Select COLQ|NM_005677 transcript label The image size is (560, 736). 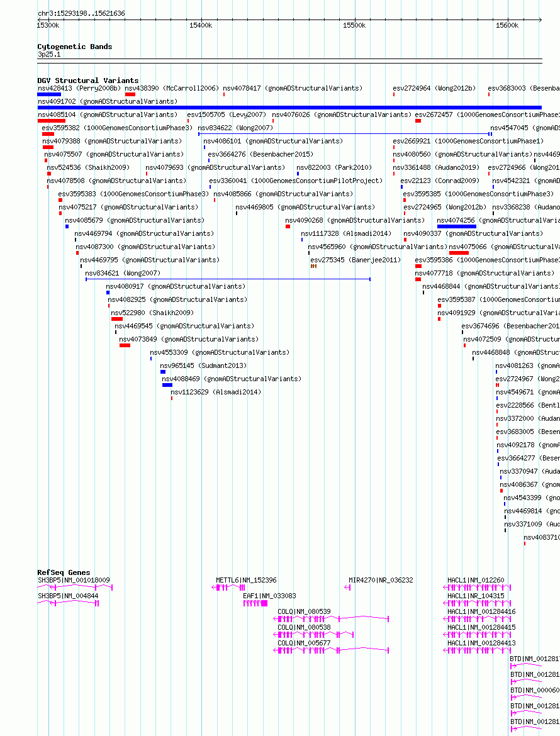point(304,643)
